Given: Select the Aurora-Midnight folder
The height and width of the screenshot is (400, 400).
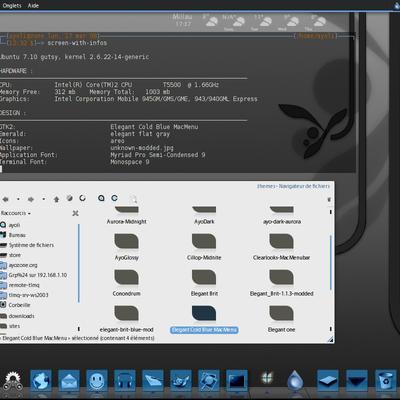Looking at the screenshot, I should (127, 215).
